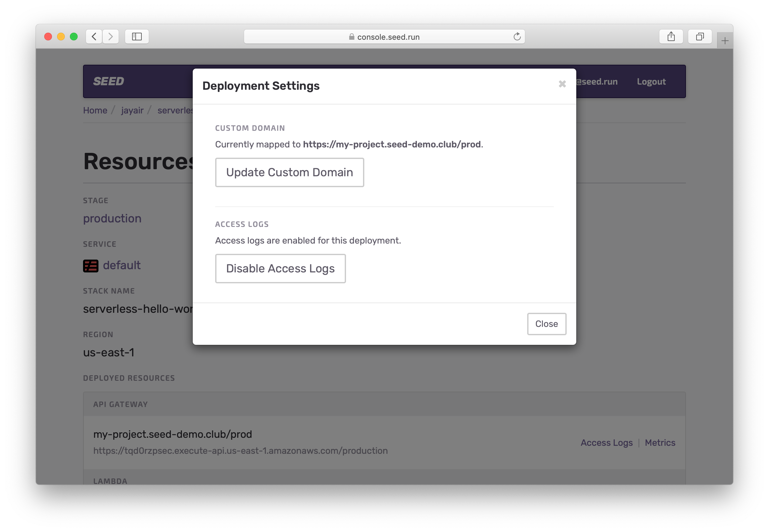Image resolution: width=769 pixels, height=532 pixels.
Task: Open Metrics link for API Gateway
Action: pos(660,443)
